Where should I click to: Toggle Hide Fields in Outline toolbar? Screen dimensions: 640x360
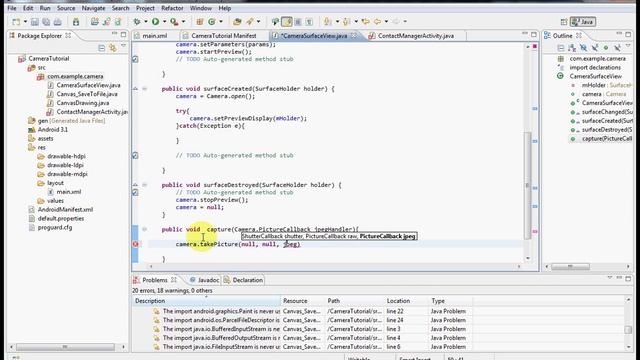pyautogui.click(x=584, y=48)
